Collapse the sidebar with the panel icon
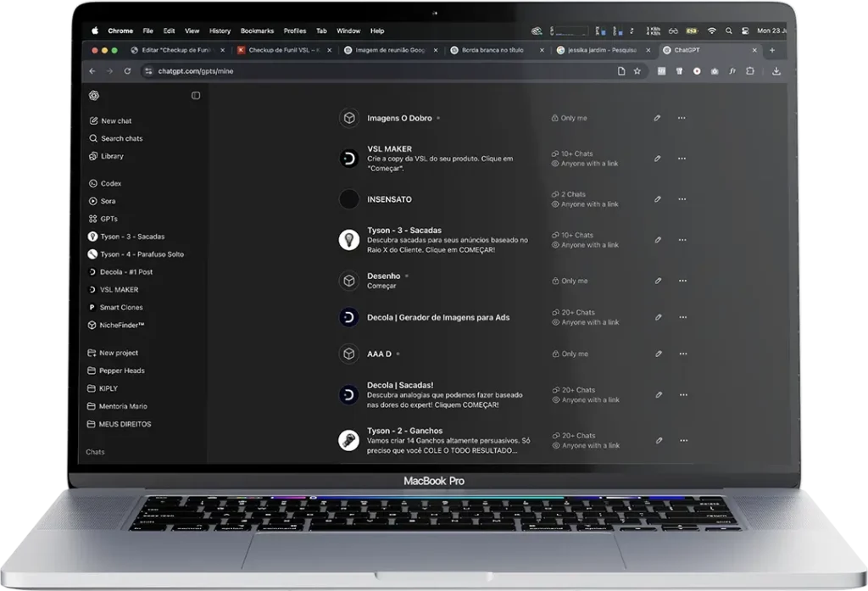Screen dimensions: 868x591 (196, 95)
